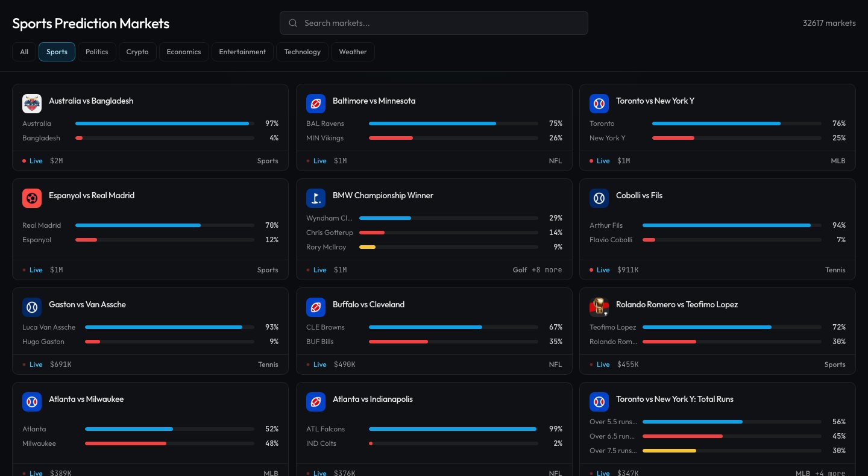Switch to the Politics tab

coord(97,52)
